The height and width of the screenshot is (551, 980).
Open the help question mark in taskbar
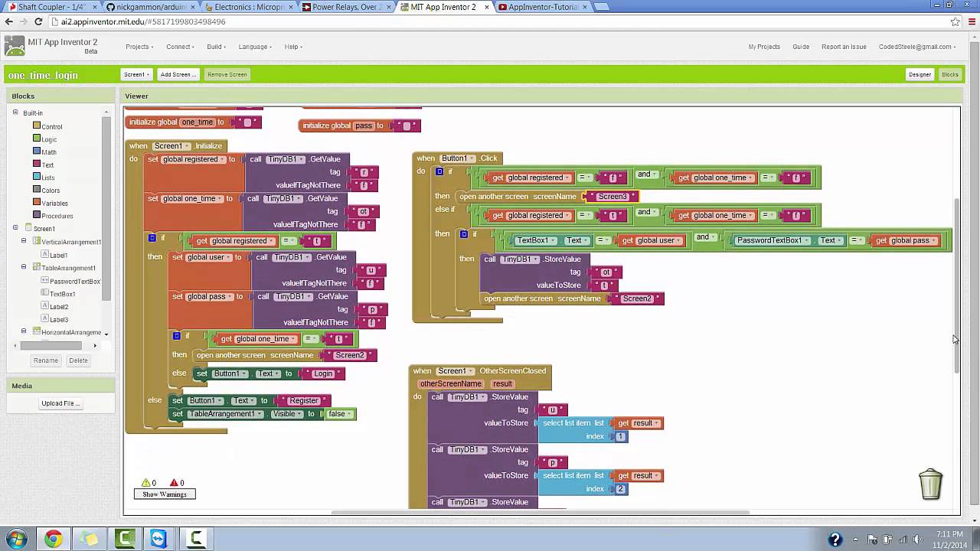[x=835, y=540]
